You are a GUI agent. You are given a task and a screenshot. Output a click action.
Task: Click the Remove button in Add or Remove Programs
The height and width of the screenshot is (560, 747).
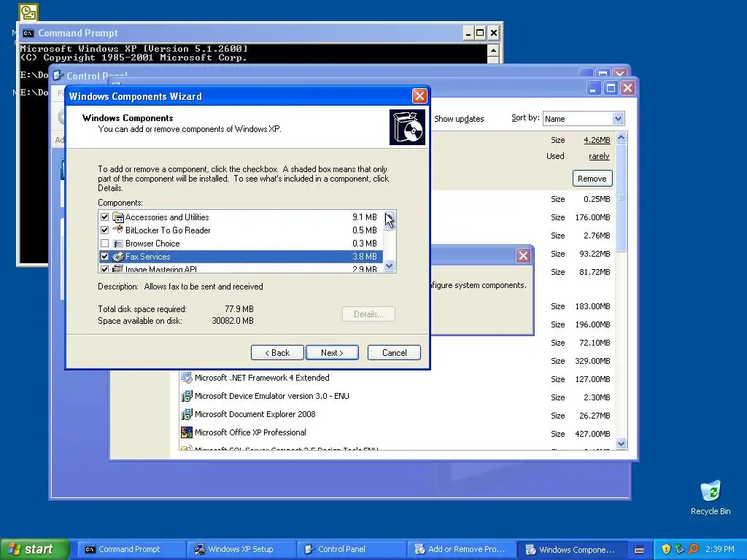tap(592, 179)
